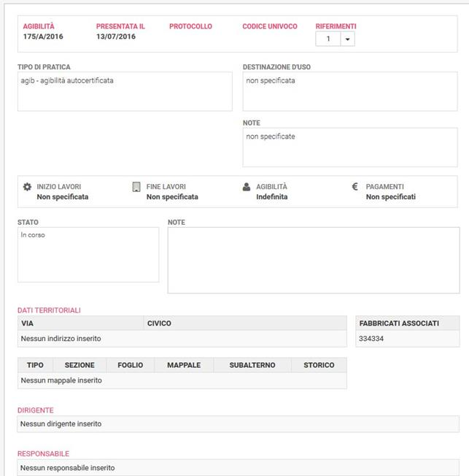
Task: Click the Tipo di Pratica text field
Action: (x=125, y=91)
